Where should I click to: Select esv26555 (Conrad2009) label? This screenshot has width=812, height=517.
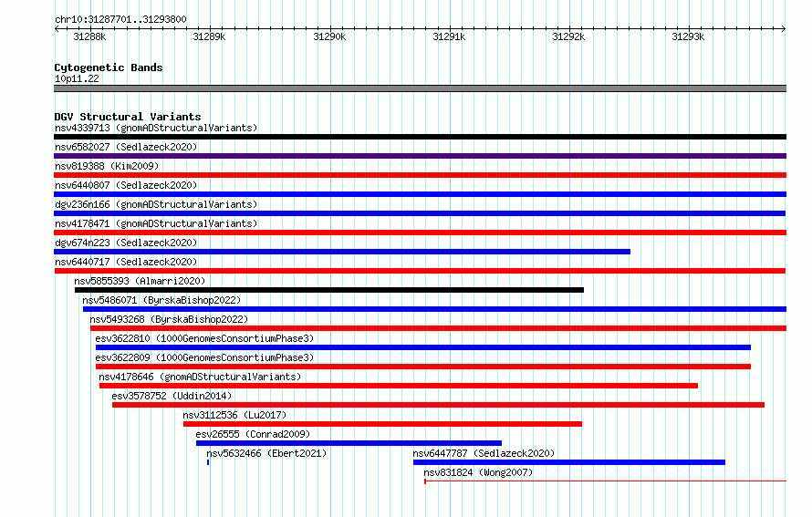(x=254, y=434)
